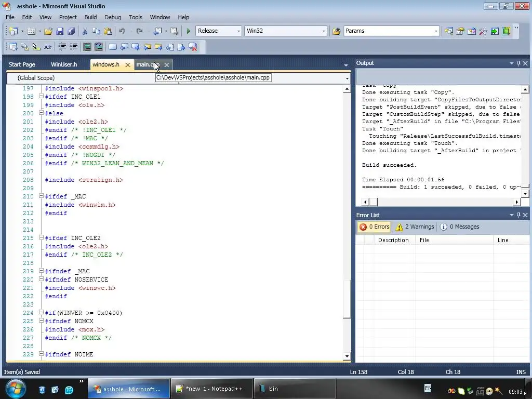This screenshot has height=399, width=532.
Task: Open the bin folder taskbar button
Action: click(295, 389)
